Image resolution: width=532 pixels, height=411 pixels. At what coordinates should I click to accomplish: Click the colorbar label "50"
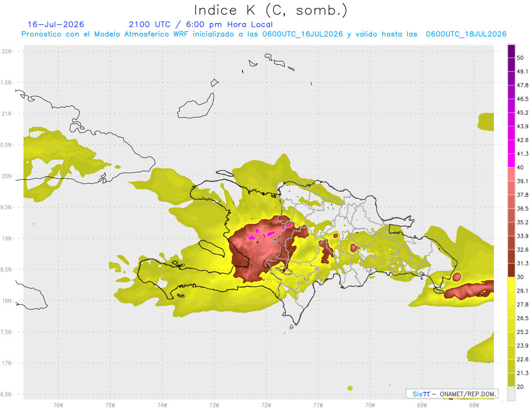click(x=520, y=58)
